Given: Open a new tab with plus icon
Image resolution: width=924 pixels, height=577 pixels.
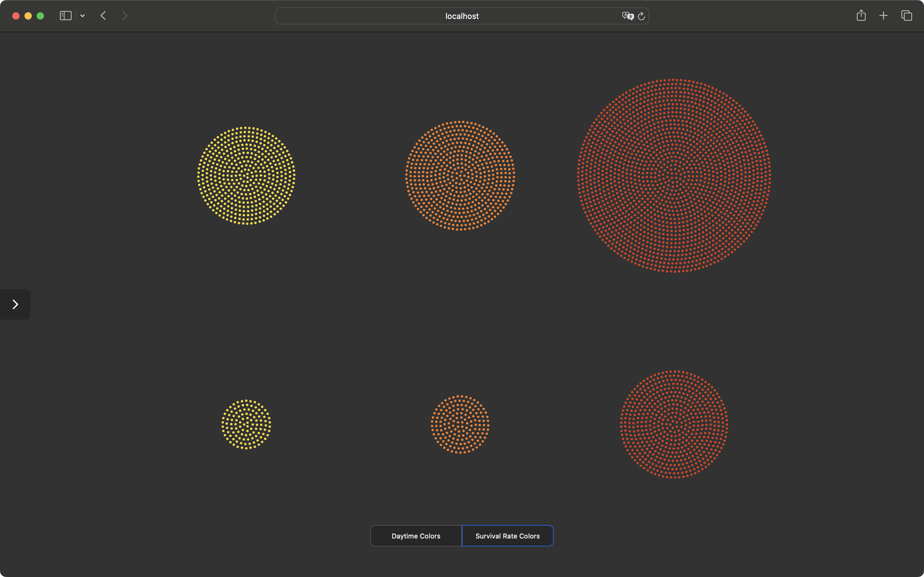Looking at the screenshot, I should 883,16.
